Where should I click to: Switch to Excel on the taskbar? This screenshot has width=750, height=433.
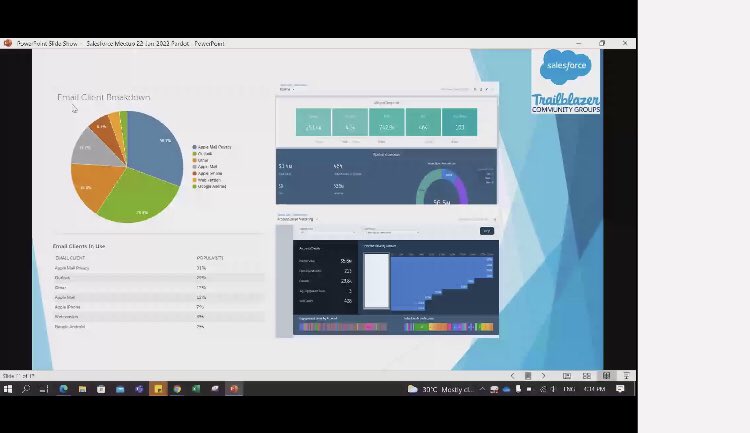click(196, 389)
